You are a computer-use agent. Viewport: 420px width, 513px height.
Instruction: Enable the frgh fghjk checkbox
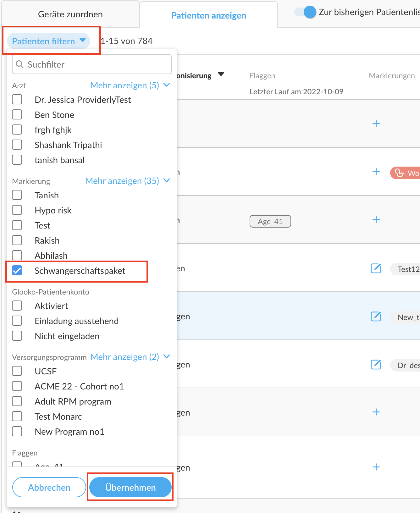coord(17,130)
